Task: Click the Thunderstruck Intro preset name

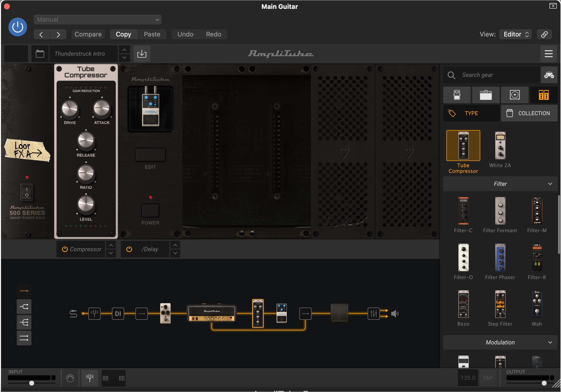Action: coord(83,53)
